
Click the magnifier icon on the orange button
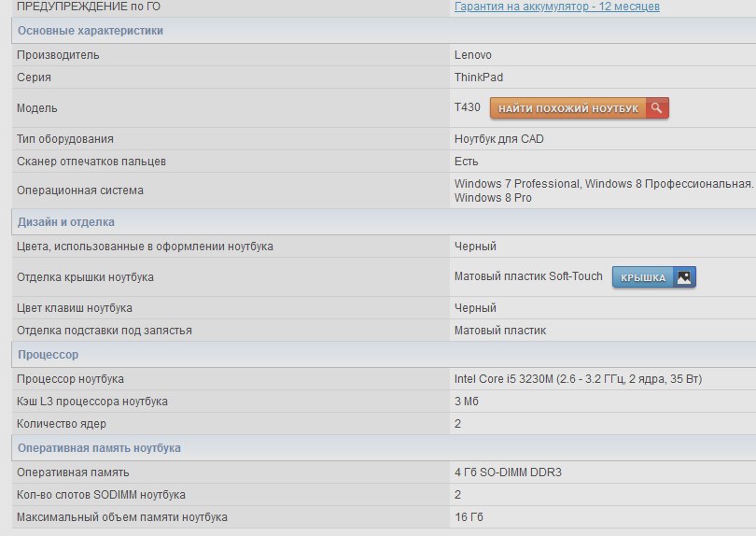click(657, 108)
